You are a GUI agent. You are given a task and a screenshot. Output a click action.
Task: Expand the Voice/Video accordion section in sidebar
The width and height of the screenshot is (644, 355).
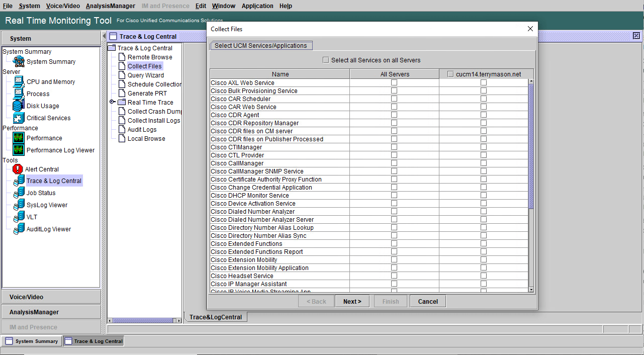[x=51, y=297]
